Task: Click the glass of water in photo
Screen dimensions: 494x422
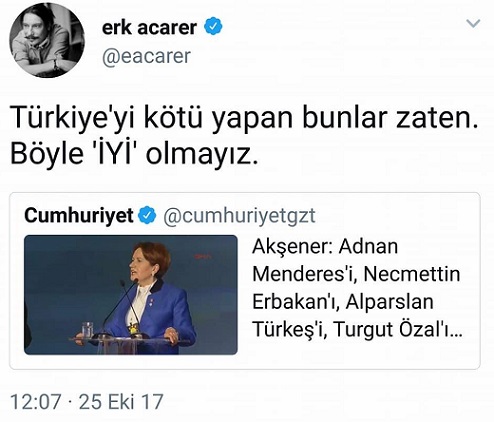Action: (87, 329)
